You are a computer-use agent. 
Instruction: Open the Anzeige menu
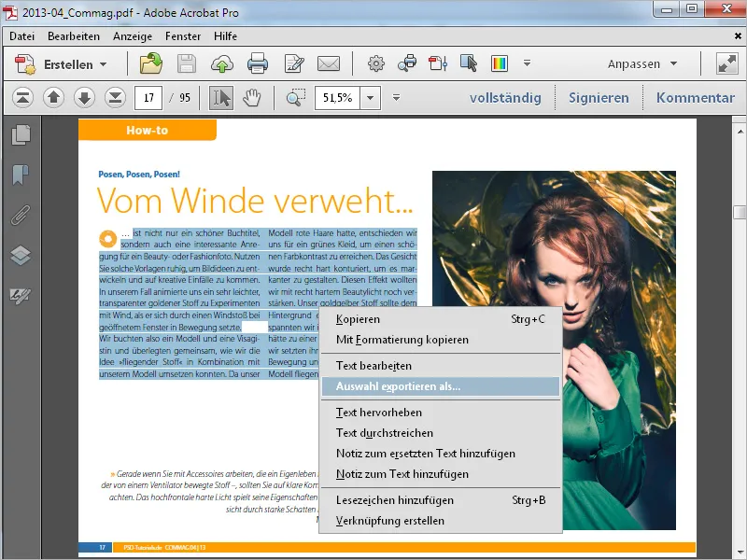pos(133,36)
